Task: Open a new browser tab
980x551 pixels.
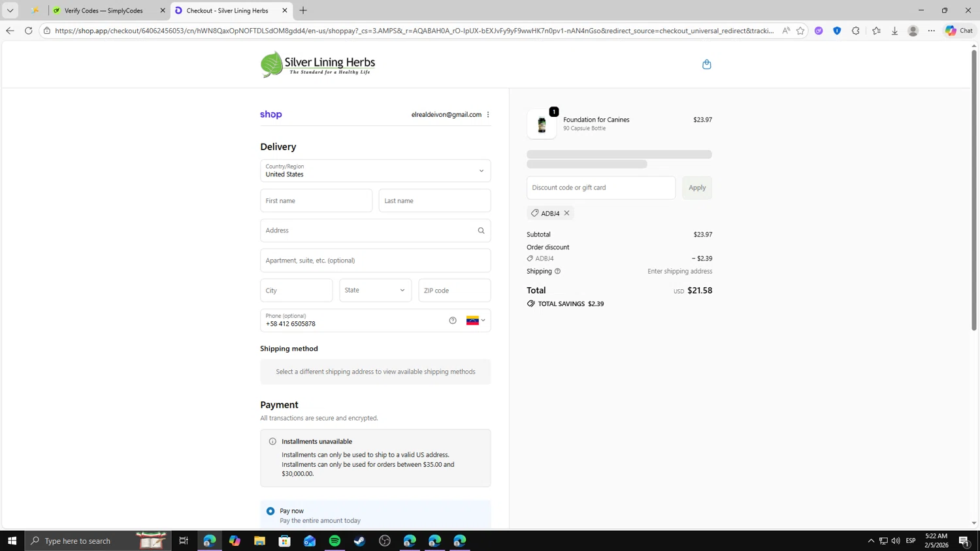Action: [303, 10]
